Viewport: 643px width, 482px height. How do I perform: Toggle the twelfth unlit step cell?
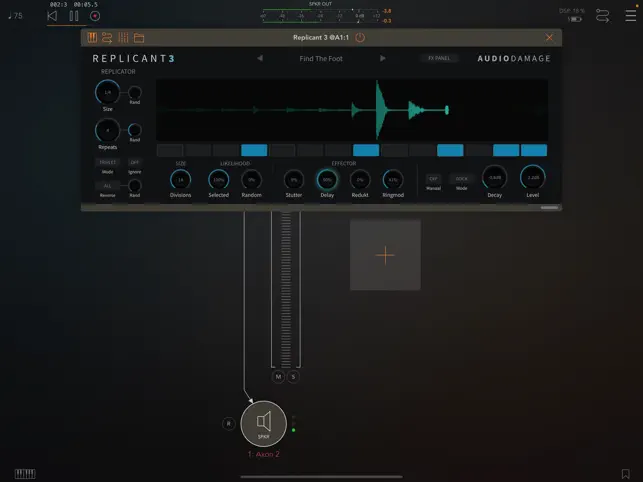click(478, 150)
